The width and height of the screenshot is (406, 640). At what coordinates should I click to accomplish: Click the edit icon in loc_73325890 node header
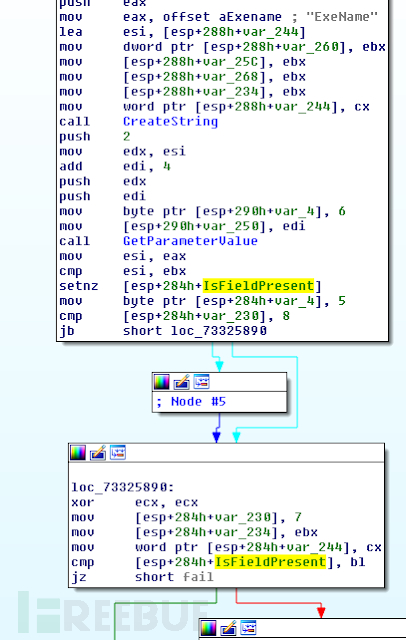coord(98,453)
